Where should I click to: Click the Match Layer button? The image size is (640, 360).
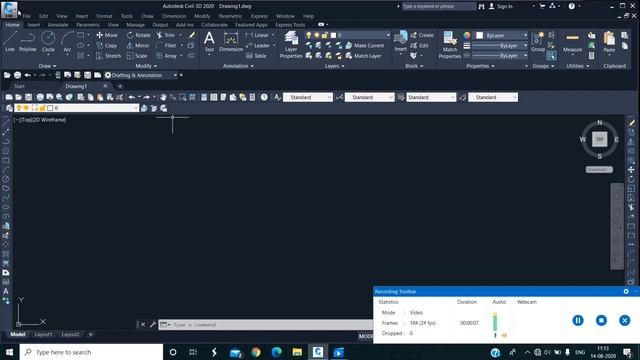click(x=363, y=56)
